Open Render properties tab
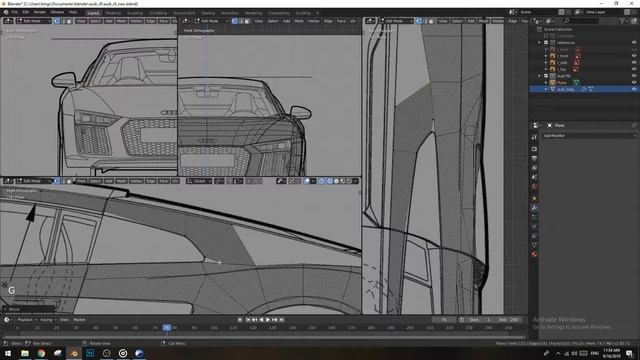640x360 pixels. [534, 149]
